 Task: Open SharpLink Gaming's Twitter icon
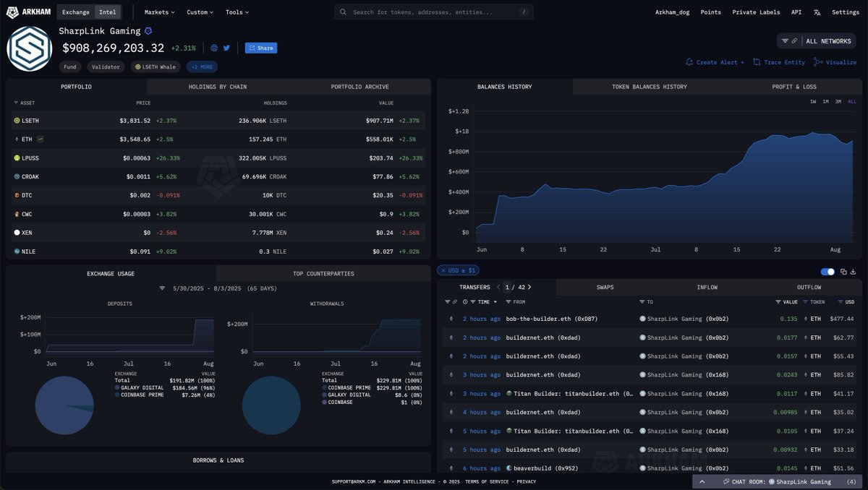(x=226, y=48)
